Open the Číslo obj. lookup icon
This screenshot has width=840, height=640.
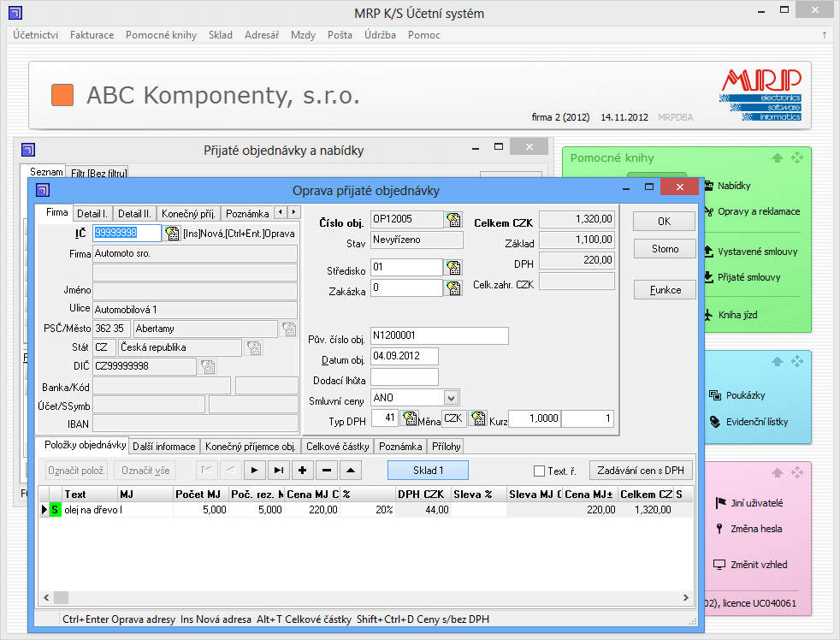pos(453,219)
